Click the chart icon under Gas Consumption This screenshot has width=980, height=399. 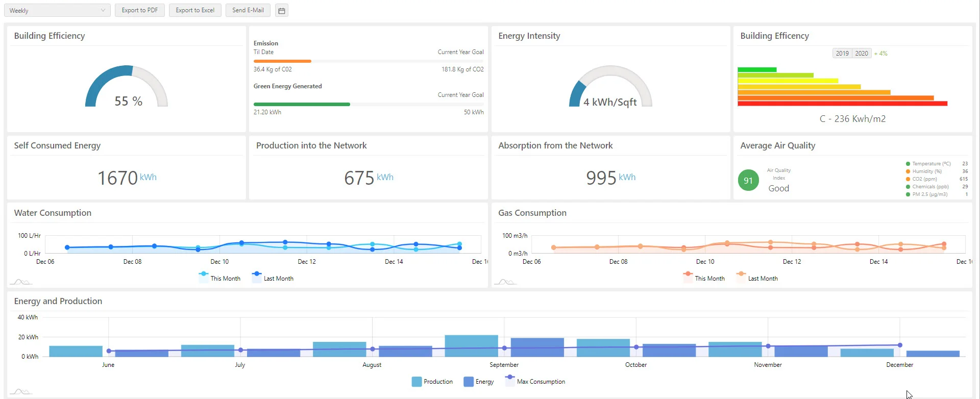pos(506,282)
